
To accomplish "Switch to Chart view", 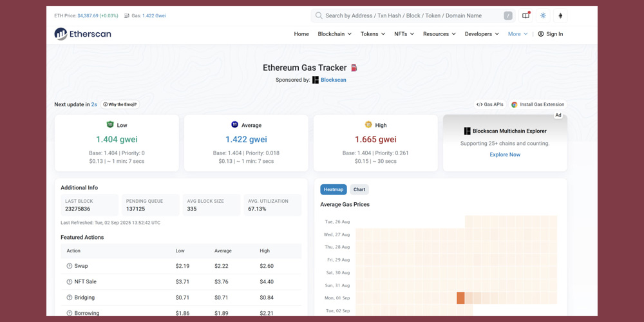I will click(x=359, y=189).
